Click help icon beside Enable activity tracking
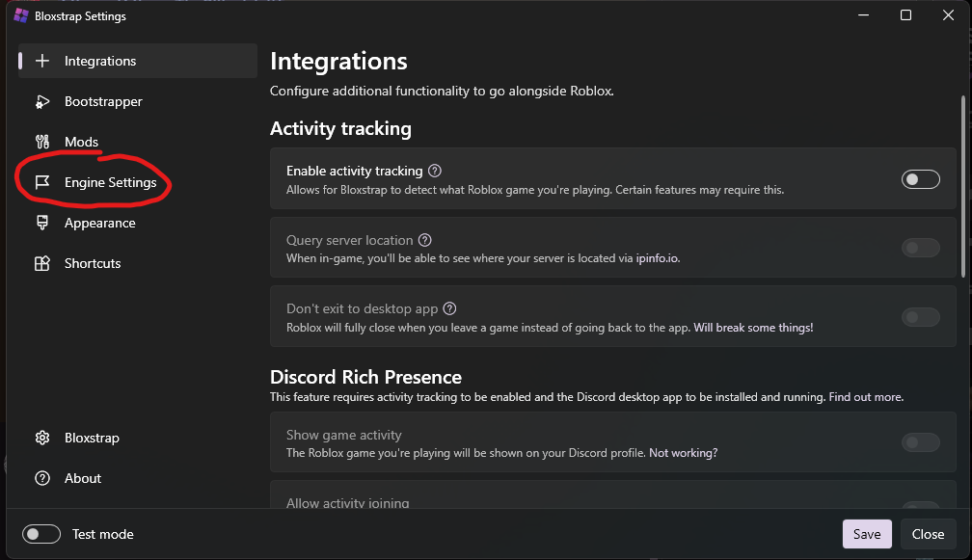972x560 pixels. coord(435,171)
